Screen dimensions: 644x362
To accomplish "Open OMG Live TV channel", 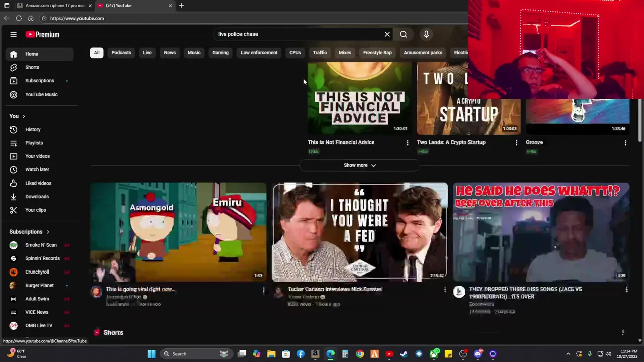I will click(x=40, y=325).
